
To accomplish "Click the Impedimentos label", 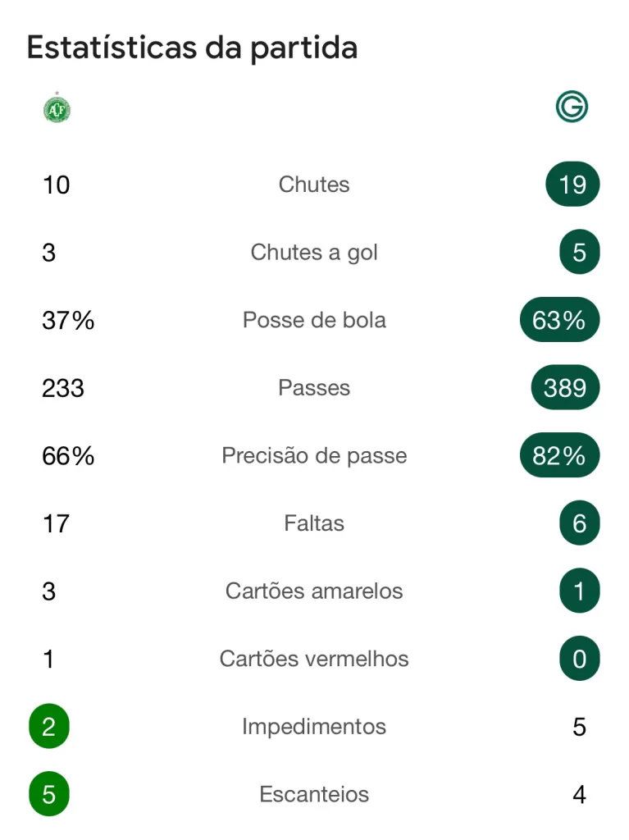I will (x=314, y=727).
